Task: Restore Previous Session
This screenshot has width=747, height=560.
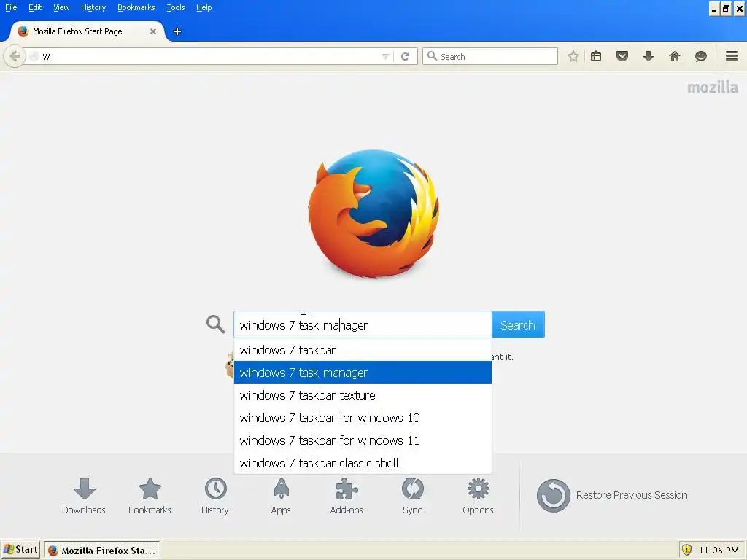Action: (x=612, y=495)
